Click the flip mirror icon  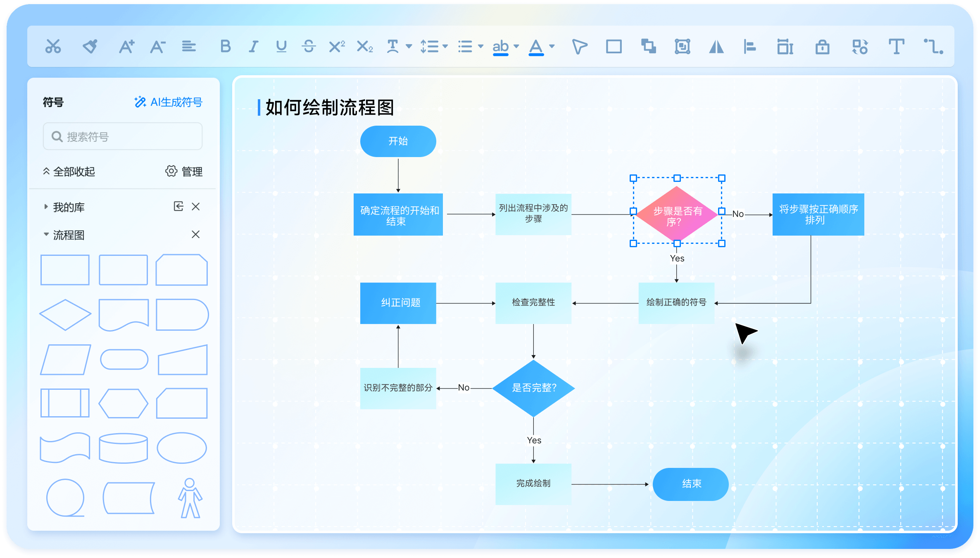click(716, 46)
